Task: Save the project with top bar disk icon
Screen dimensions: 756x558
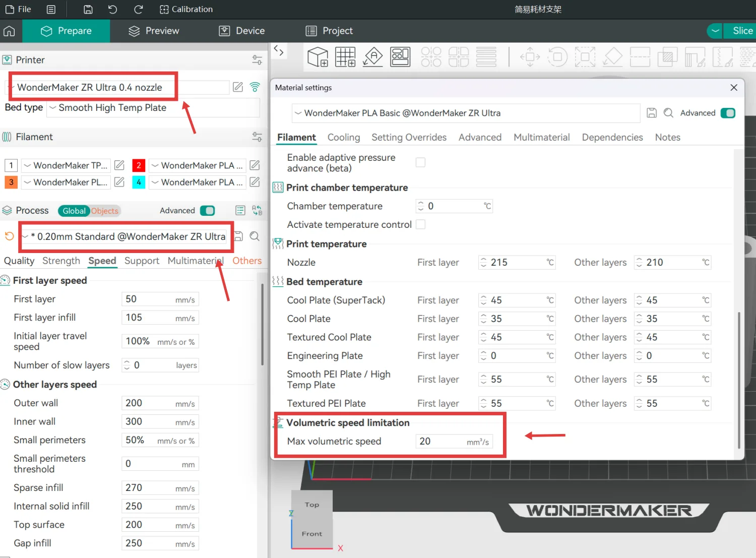Action: [x=88, y=9]
